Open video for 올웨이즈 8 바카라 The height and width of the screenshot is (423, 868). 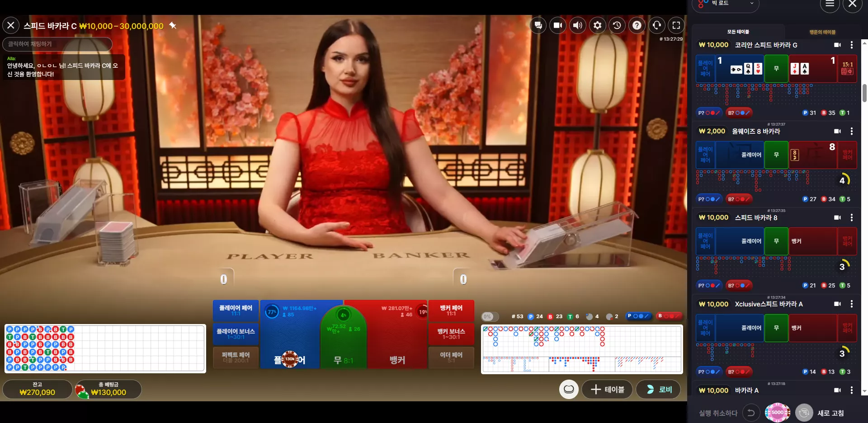tap(837, 131)
